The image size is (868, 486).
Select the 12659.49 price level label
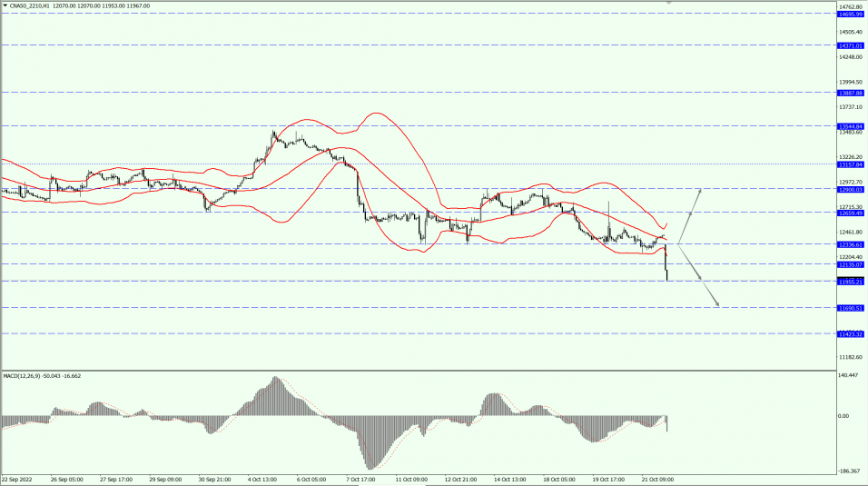click(x=851, y=213)
